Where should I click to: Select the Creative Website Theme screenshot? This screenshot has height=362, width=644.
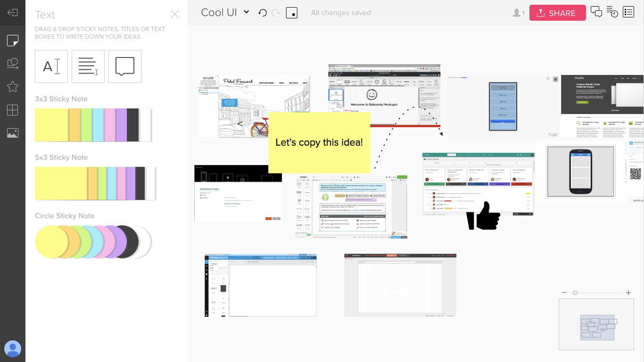point(603,107)
